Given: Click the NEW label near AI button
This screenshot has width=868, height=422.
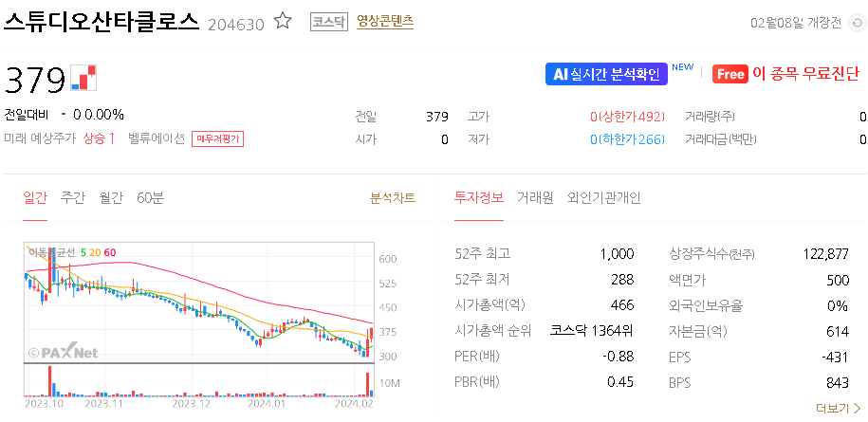Looking at the screenshot, I should point(682,67).
